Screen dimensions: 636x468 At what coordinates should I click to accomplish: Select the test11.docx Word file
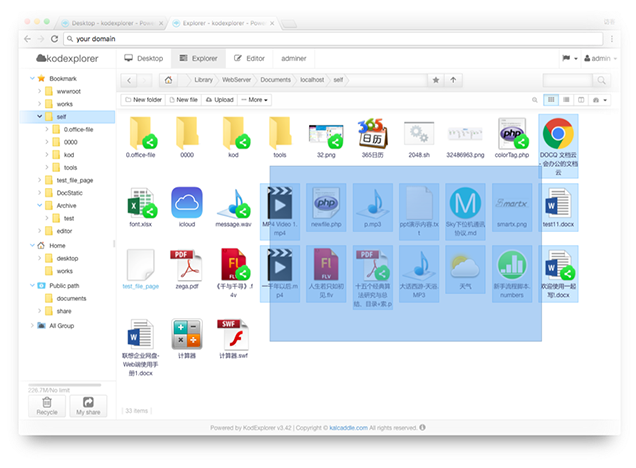pyautogui.click(x=558, y=203)
